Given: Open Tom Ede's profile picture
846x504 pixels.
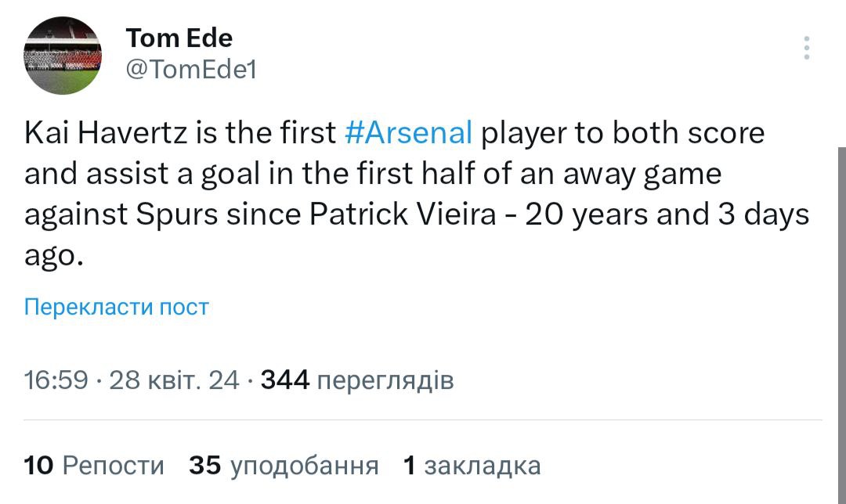Looking at the screenshot, I should pos(63,56).
